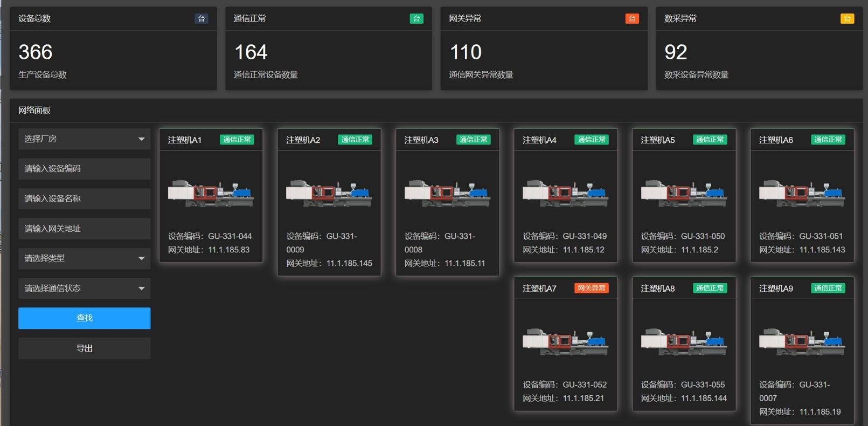Click the 通信正常 status tag on 注塑机A9
Screen dimensions: 868x426
[x=828, y=288]
